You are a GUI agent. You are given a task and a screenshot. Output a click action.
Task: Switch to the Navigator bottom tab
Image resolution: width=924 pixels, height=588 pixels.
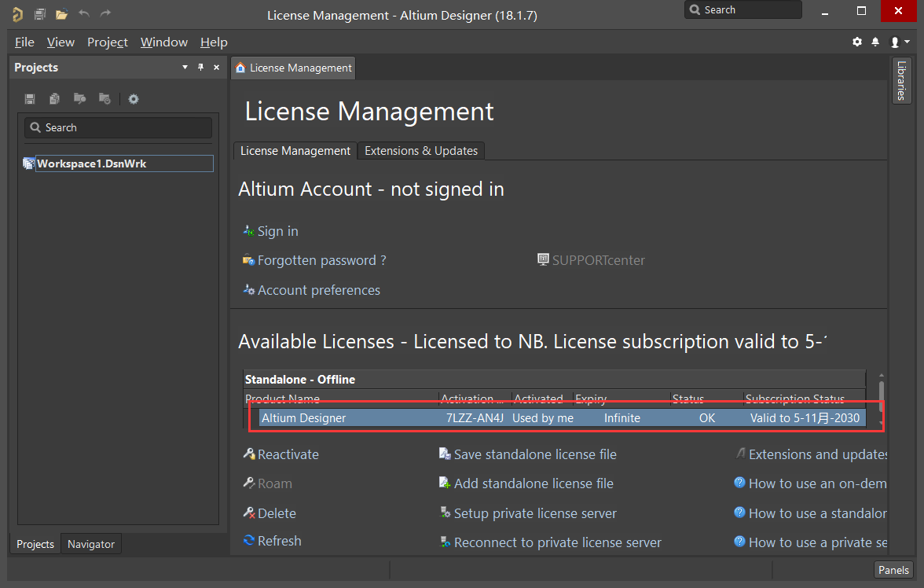[91, 544]
